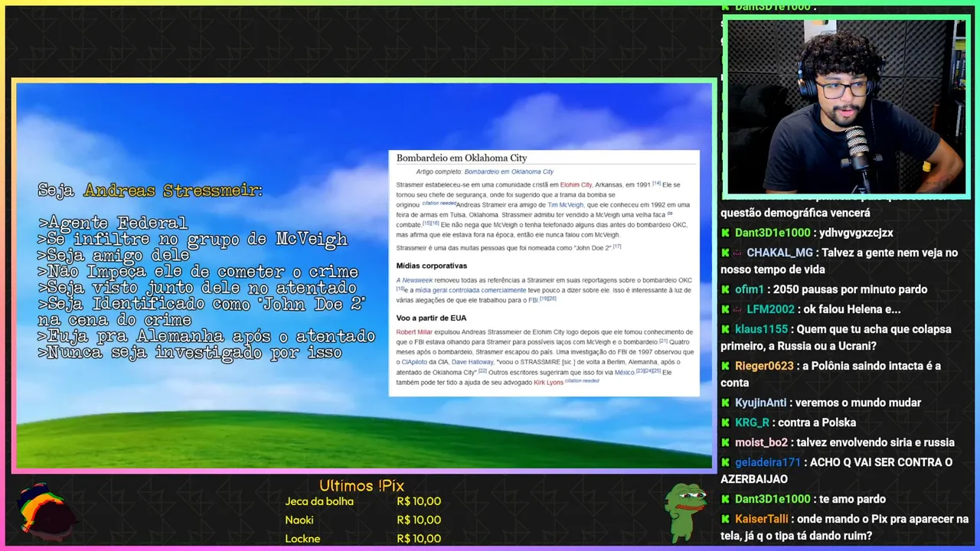
Task: Open the streamer webcam feed
Action: 845,106
